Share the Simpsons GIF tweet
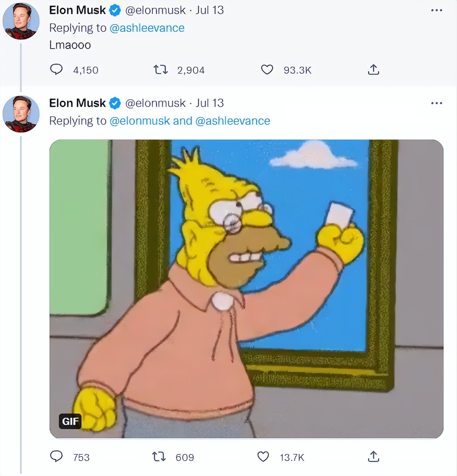The width and height of the screenshot is (457, 476). [373, 456]
